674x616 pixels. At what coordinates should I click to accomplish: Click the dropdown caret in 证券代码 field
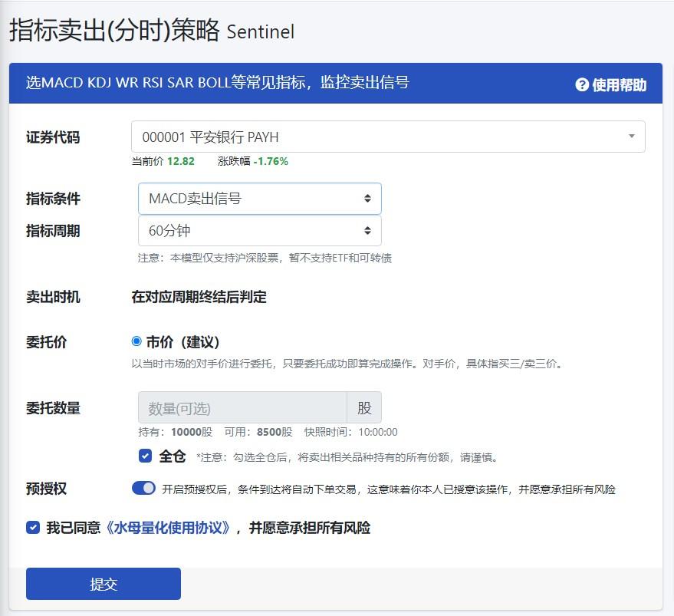tap(633, 136)
